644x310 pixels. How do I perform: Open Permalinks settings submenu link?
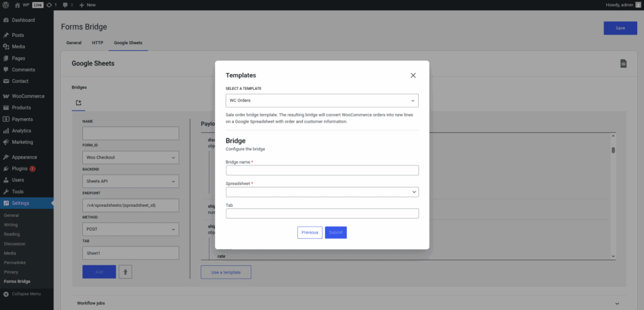tap(14, 262)
